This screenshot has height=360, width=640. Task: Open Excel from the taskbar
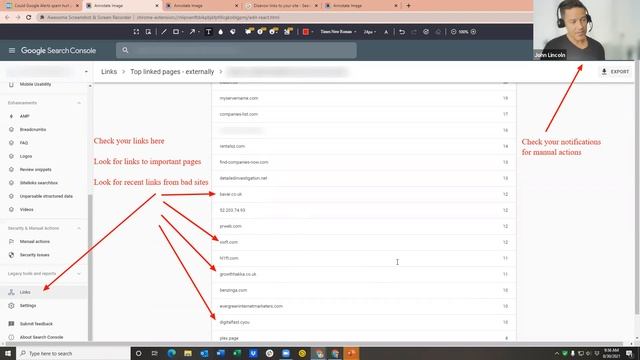[237, 353]
